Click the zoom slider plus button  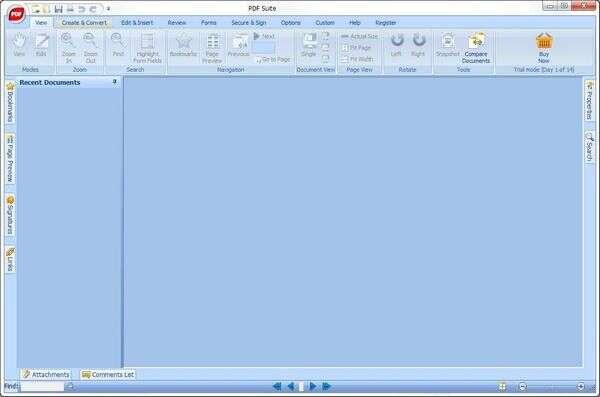coord(580,387)
